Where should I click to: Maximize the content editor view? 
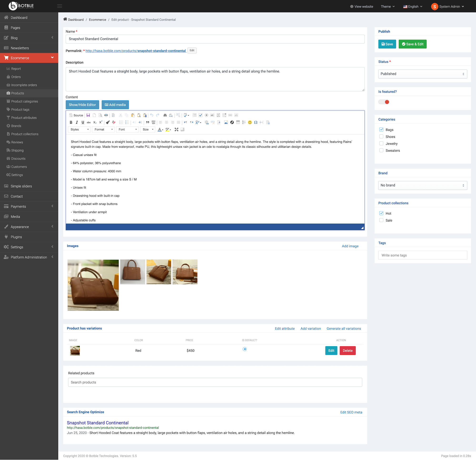click(177, 129)
